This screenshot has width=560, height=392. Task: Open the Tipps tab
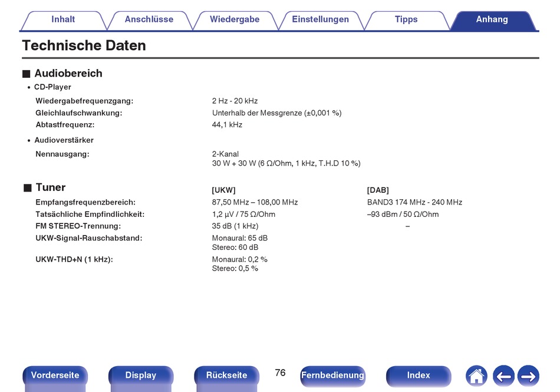pyautogui.click(x=406, y=20)
